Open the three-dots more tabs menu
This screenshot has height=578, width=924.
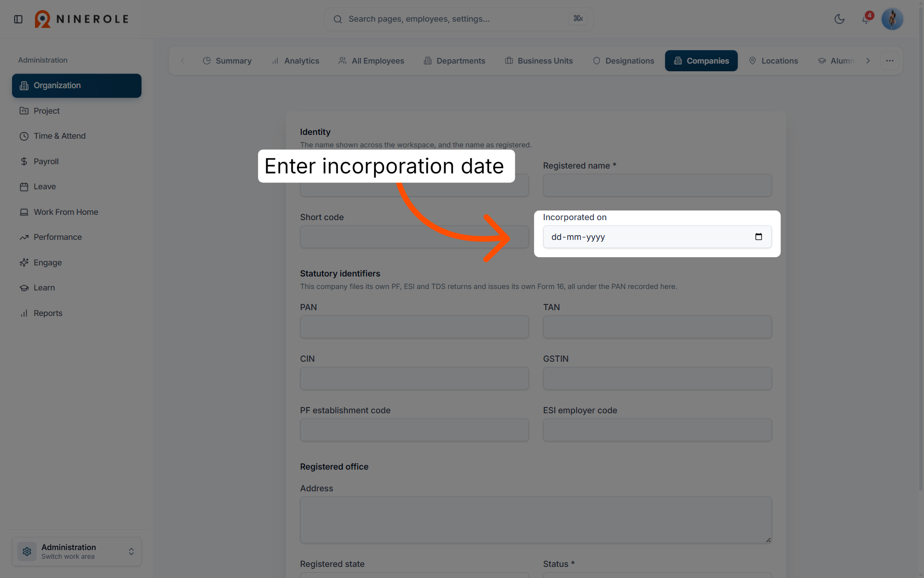coord(890,61)
